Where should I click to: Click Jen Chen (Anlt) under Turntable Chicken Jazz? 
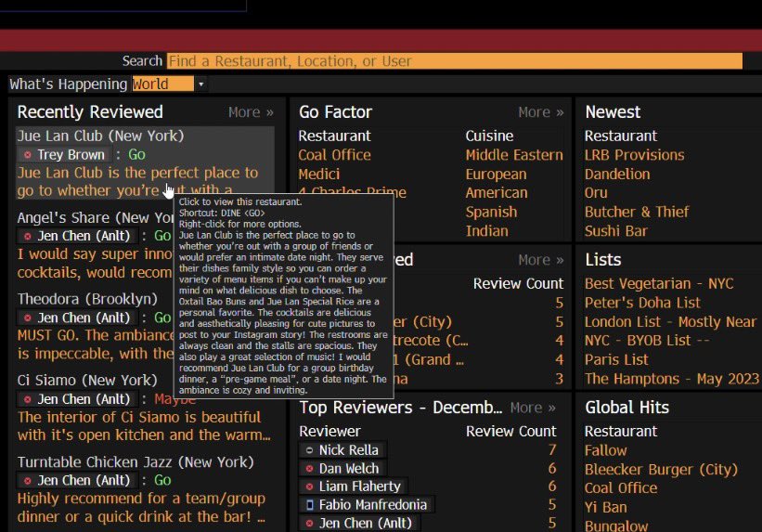(84, 481)
